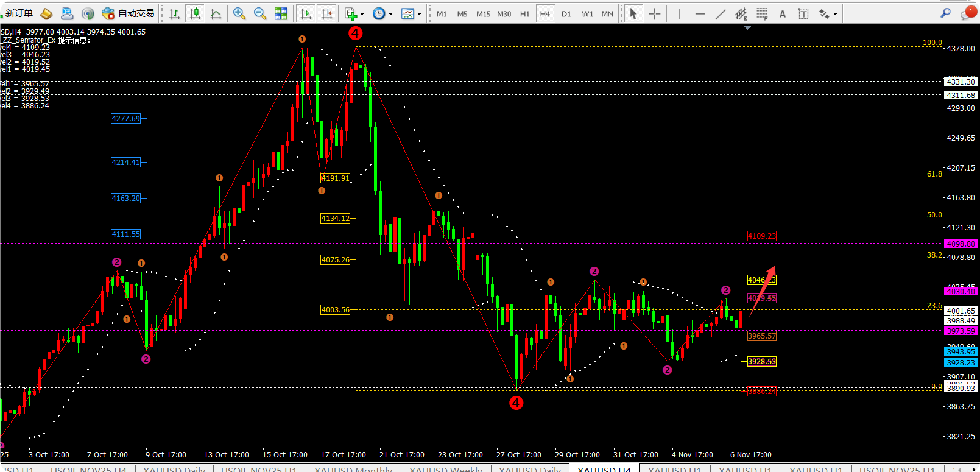Switch to the M1 timeframe
Viewport: 980px width, 472px height.
(442, 13)
